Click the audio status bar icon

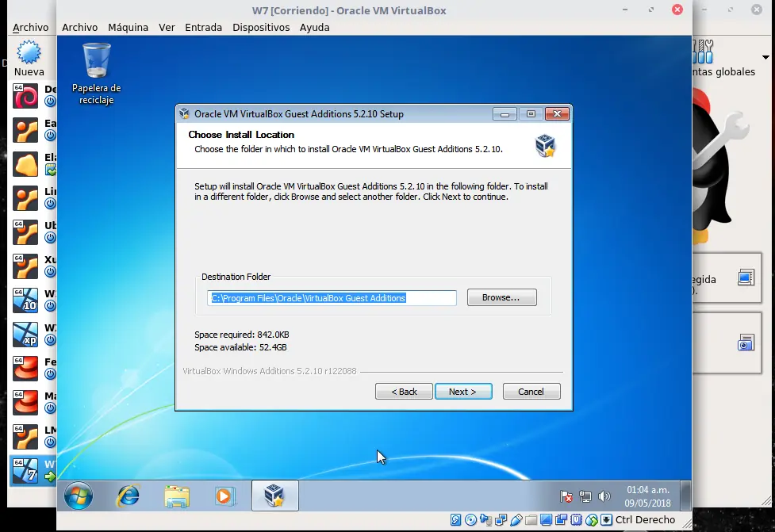(485, 519)
